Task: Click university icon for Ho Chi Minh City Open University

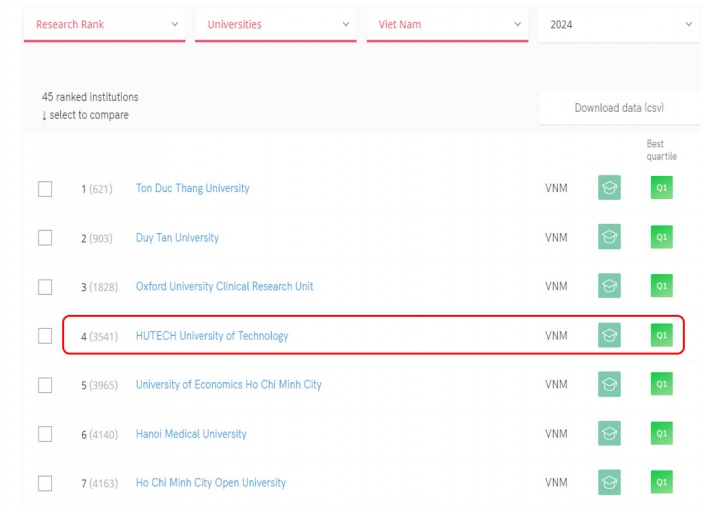Action: click(x=609, y=482)
